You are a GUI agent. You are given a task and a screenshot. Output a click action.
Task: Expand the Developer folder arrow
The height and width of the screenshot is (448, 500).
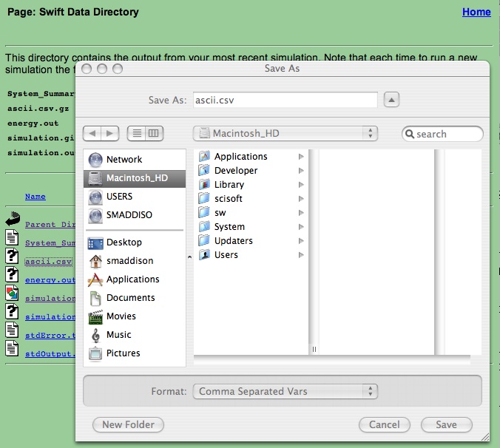301,171
